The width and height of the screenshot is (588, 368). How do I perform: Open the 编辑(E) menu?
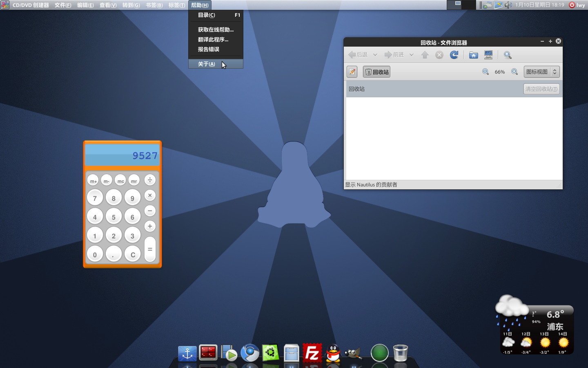(85, 5)
